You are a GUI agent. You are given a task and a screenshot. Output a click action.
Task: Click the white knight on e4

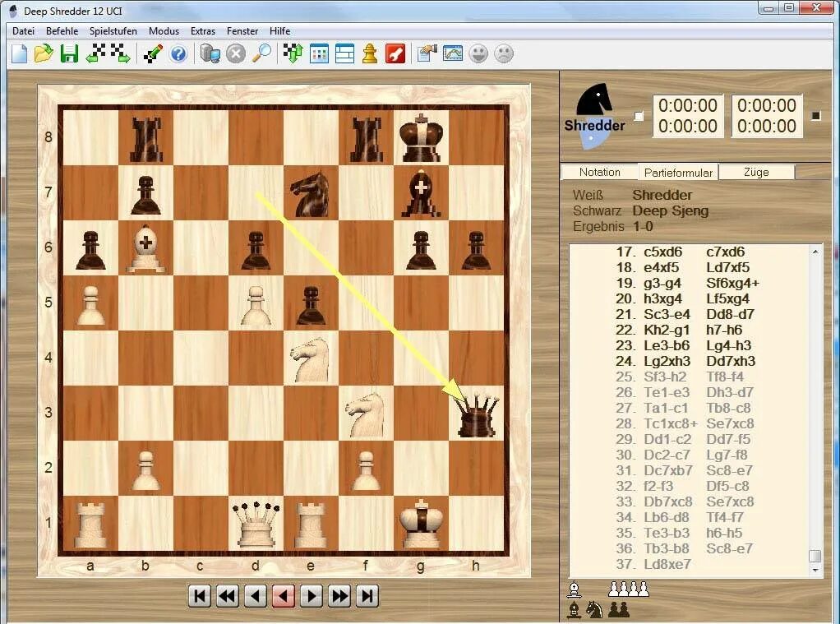click(310, 358)
